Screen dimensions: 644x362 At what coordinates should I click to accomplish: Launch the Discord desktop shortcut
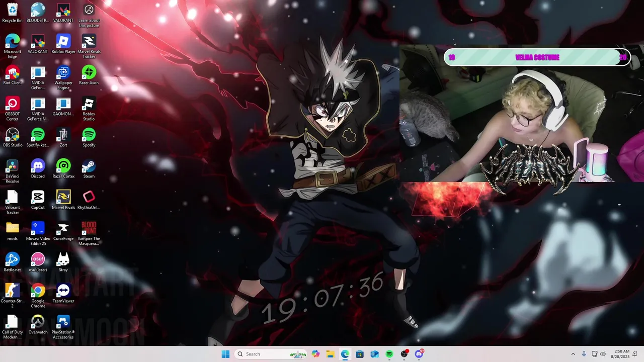click(x=38, y=169)
